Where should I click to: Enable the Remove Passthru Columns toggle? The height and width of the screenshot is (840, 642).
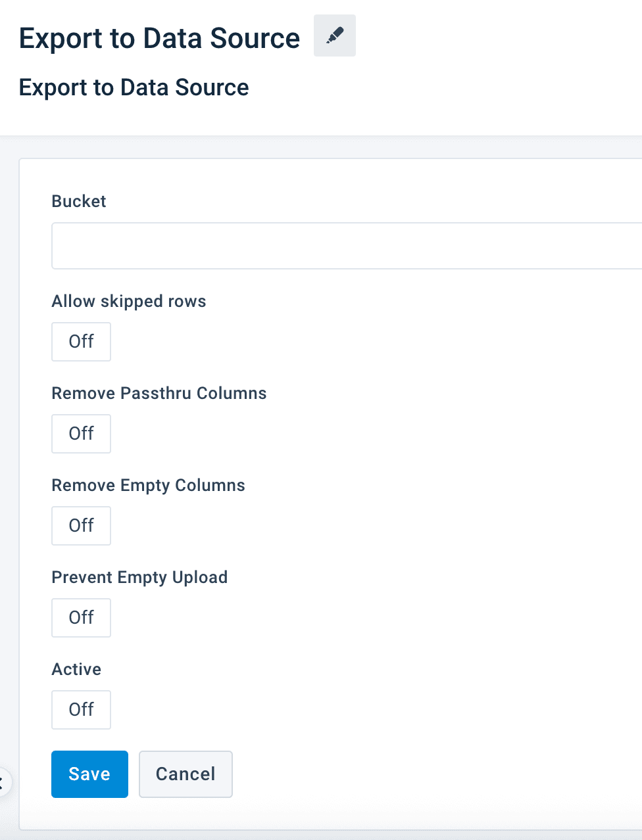[82, 434]
